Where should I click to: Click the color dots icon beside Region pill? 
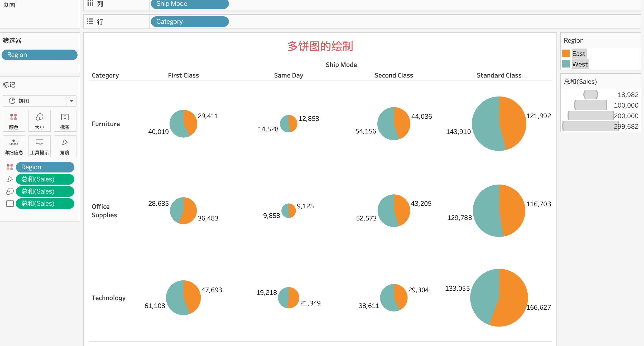tap(10, 167)
